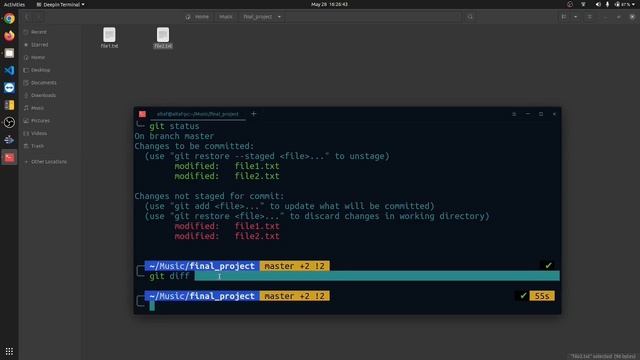Open Google Chrome from the dock
The image size is (640, 360).
9,18
